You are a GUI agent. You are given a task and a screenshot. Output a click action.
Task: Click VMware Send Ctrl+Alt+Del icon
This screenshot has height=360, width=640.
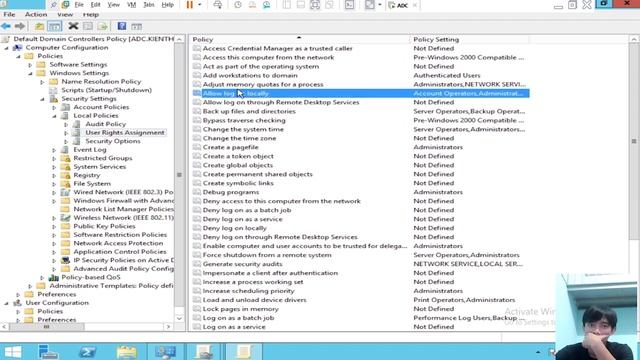[218, 5]
